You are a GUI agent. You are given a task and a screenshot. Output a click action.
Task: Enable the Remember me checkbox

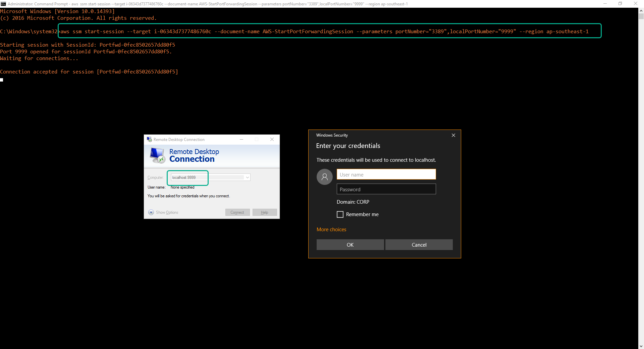click(340, 214)
